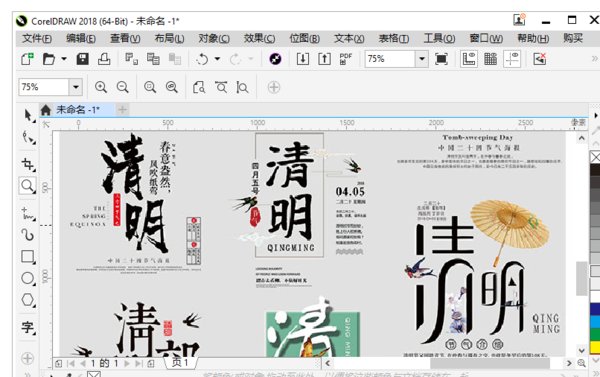Save the document with the floppy icon
This screenshot has height=377, width=600.
pyautogui.click(x=82, y=59)
